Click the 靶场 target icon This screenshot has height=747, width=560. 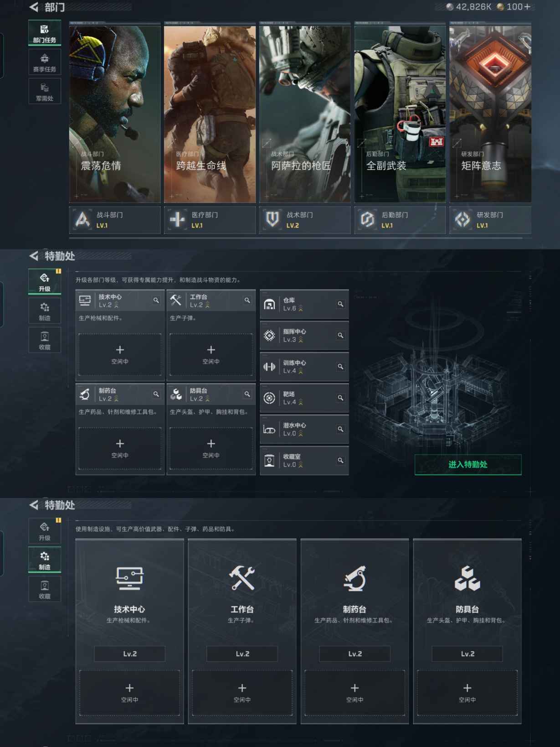(269, 398)
